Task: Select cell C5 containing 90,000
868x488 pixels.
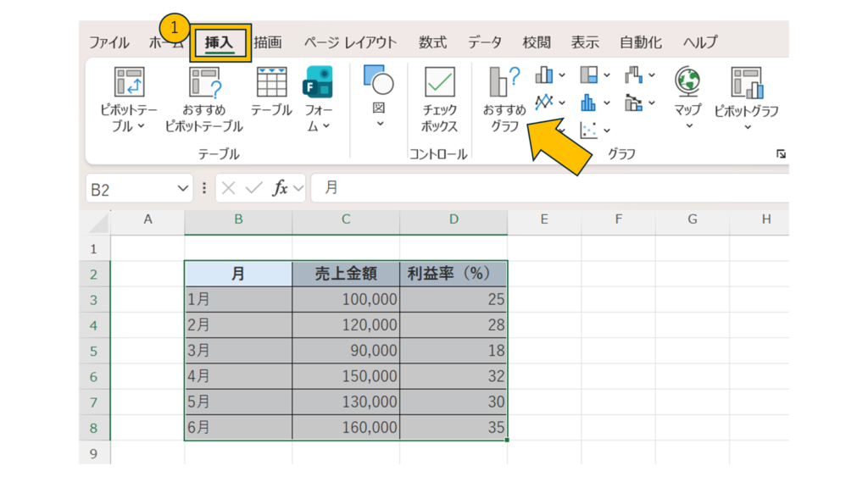Action: pyautogui.click(x=346, y=351)
